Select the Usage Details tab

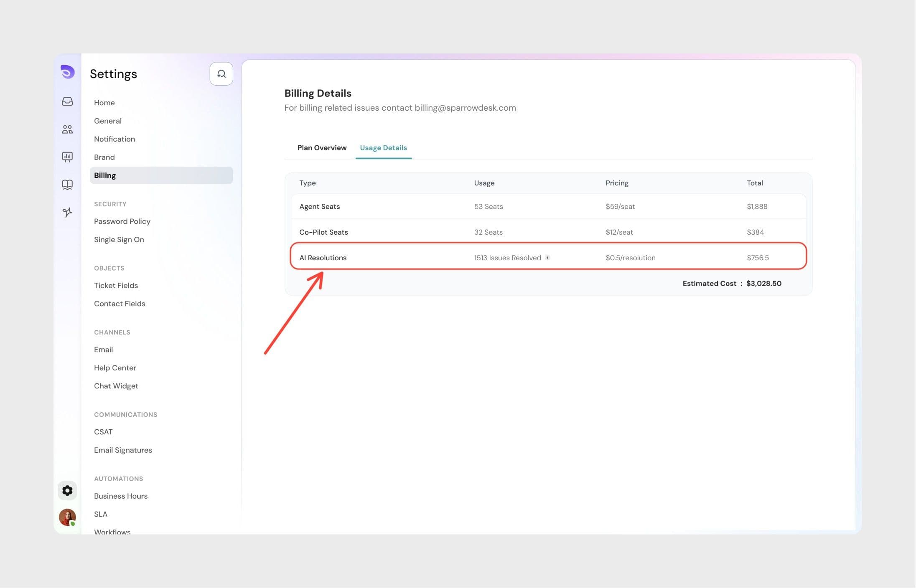(x=383, y=148)
